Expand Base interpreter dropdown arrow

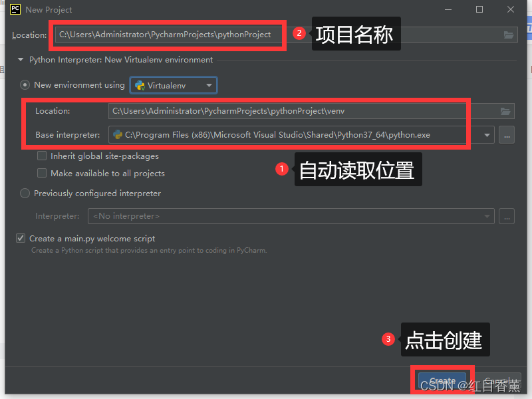click(x=487, y=135)
